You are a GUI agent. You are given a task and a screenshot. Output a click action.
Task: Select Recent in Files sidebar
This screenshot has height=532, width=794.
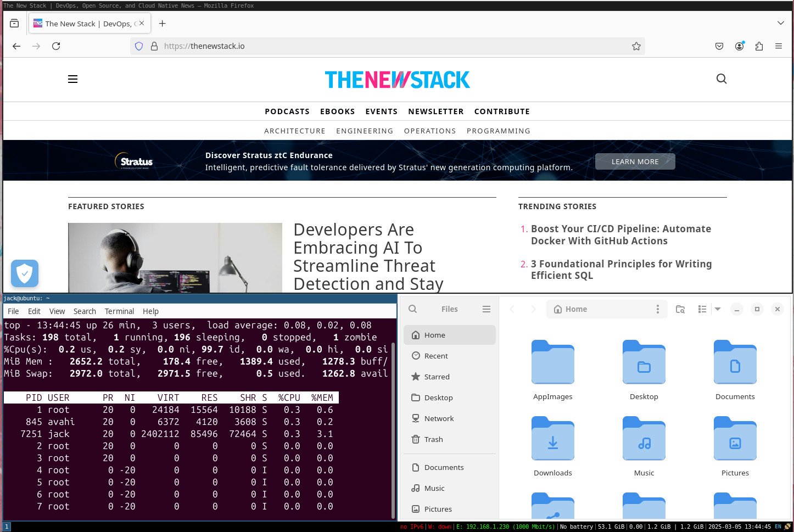[x=450, y=356]
